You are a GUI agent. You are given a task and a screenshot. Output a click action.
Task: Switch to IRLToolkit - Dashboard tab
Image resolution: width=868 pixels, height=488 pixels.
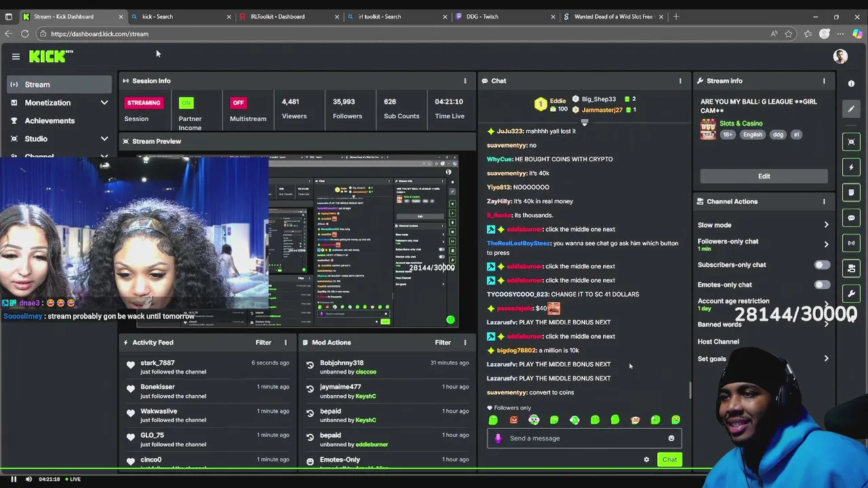click(x=290, y=16)
